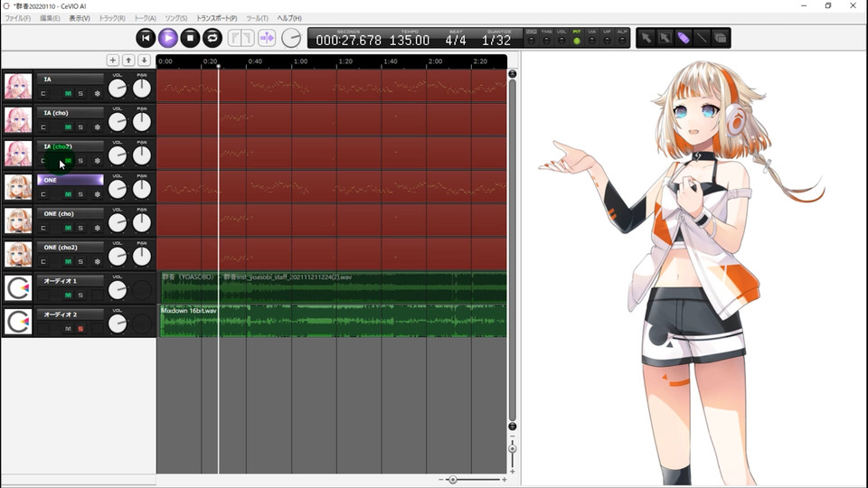This screenshot has width=868, height=488.
Task: Select the IA (cho2) track name
Action: coord(71,146)
